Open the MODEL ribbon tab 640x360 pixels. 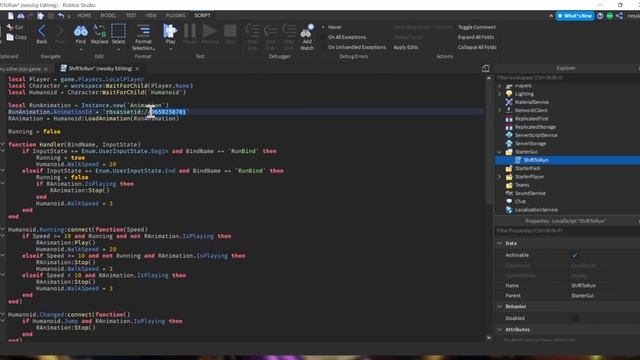(108, 16)
